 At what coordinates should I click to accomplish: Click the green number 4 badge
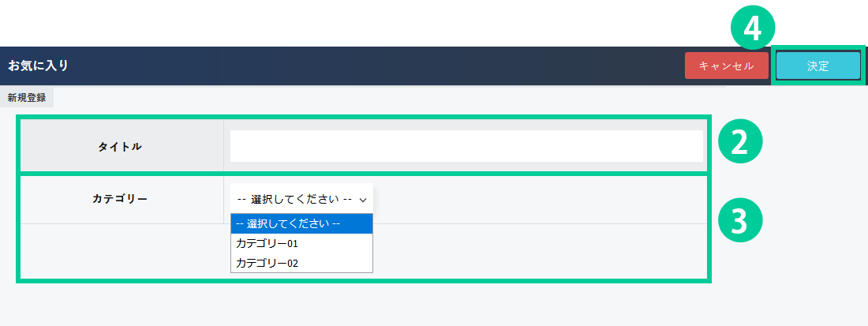click(x=752, y=29)
